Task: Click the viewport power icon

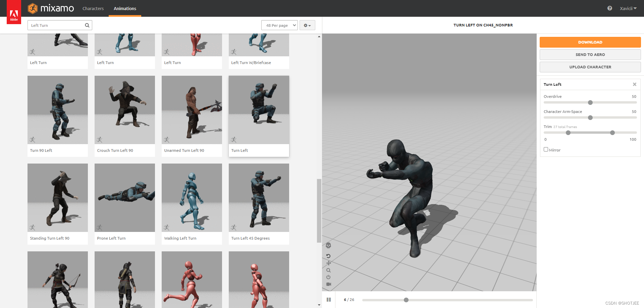Action: coord(328,277)
